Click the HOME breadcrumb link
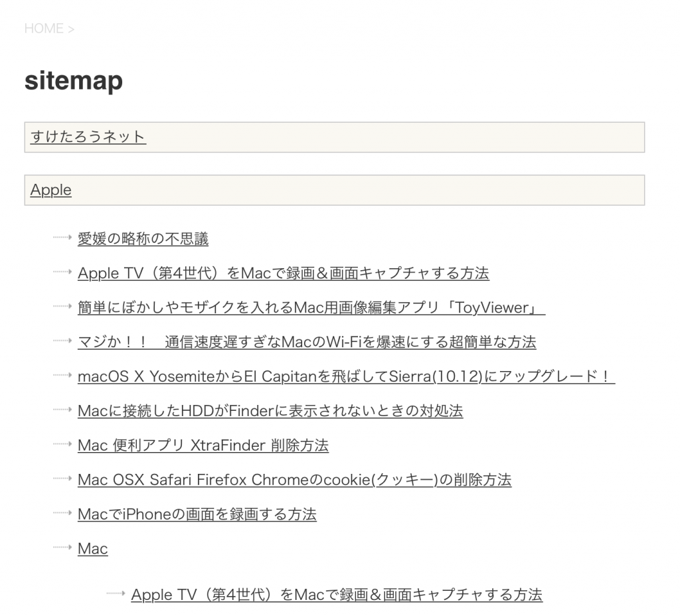680x616 pixels. point(44,29)
